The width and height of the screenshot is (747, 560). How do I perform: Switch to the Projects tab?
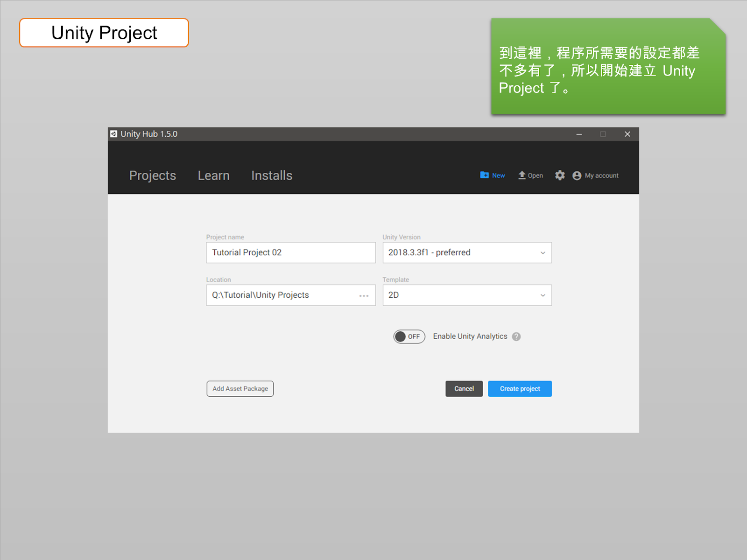153,175
